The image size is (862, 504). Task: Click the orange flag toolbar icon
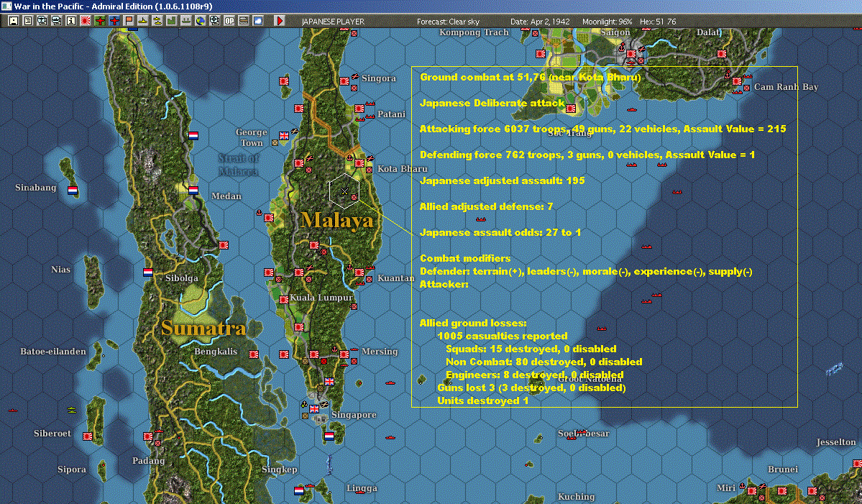pos(129,21)
